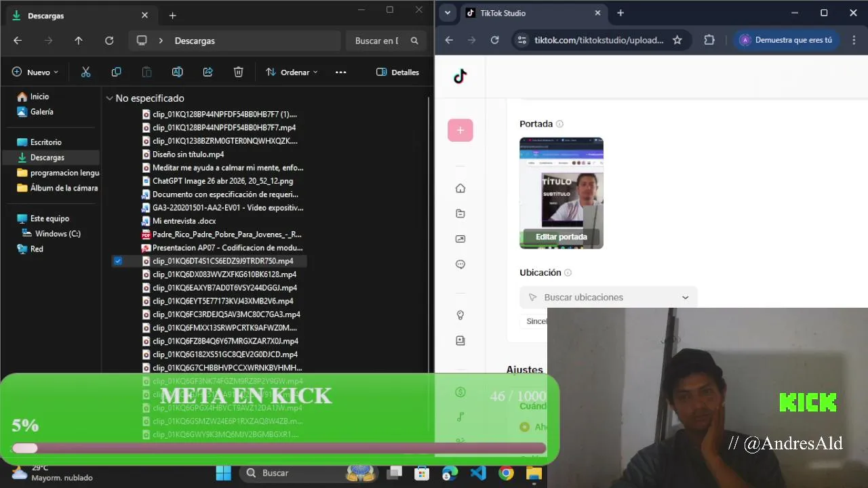Add a new tab in File Explorer
The height and width of the screenshot is (488, 868).
coord(172,16)
